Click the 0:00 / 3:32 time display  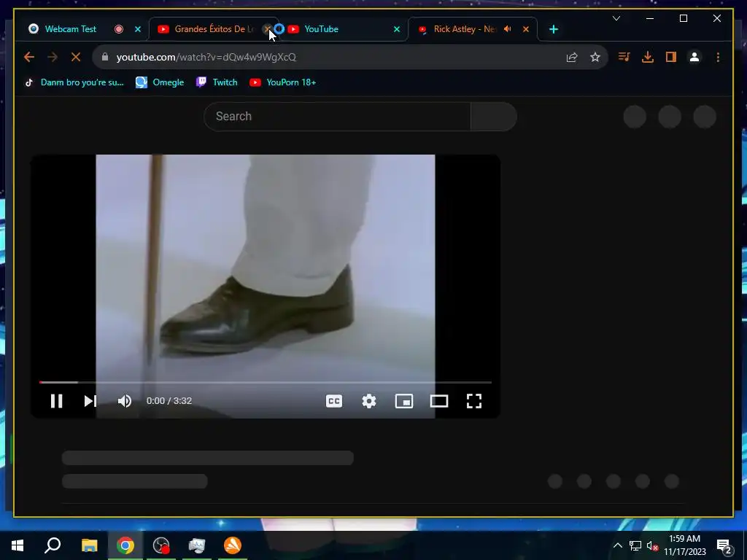click(169, 401)
